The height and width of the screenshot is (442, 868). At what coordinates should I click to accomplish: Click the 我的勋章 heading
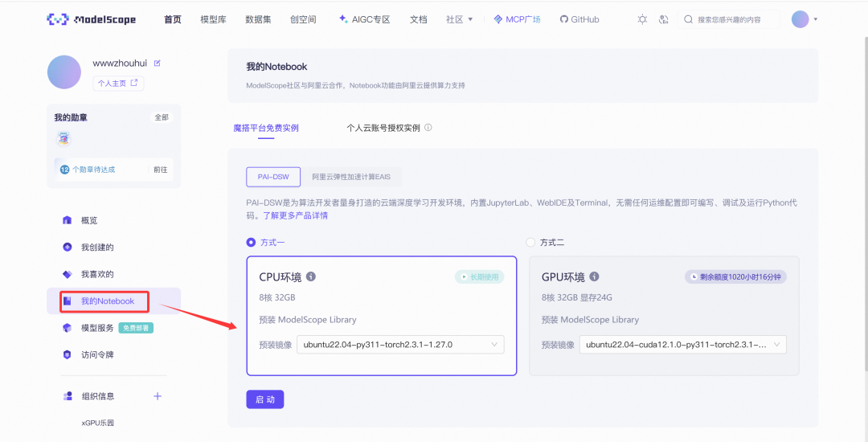pyautogui.click(x=71, y=117)
